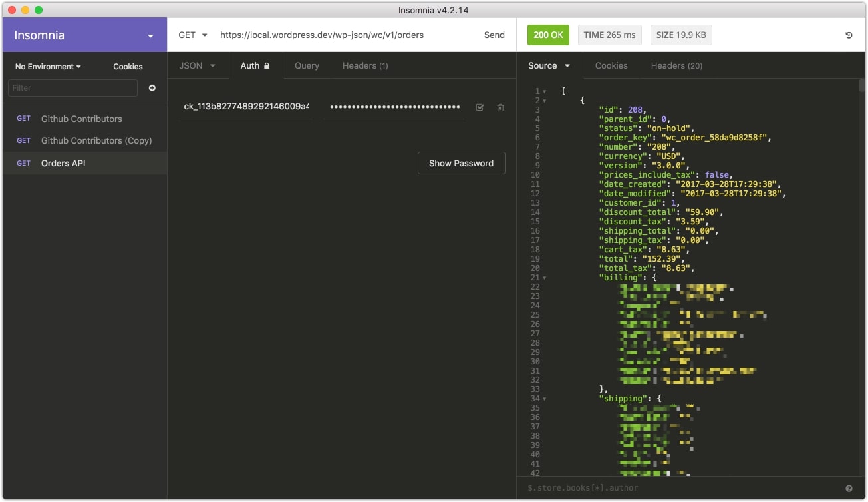Click the "date_modified" line in response
868x502 pixels.
click(694, 194)
